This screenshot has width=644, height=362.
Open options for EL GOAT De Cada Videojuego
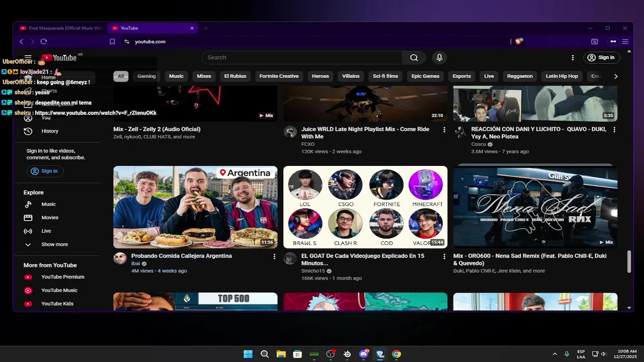coord(444,256)
